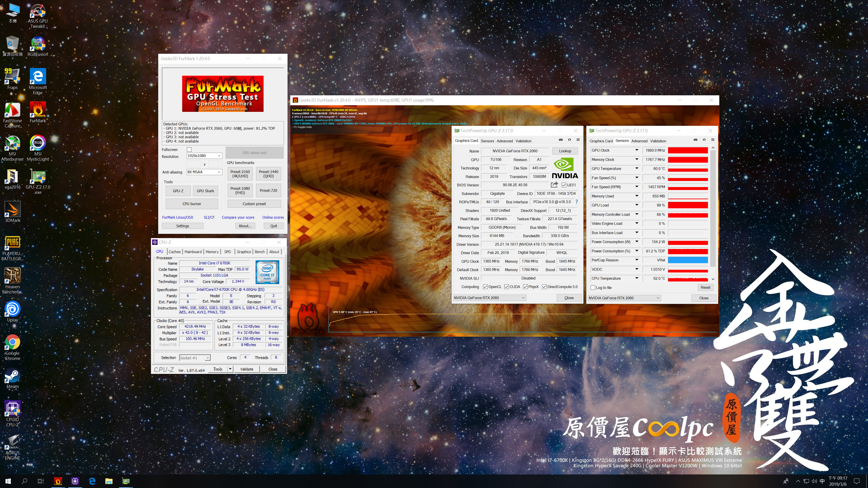Open Heaven Benchmark desktop icon
868x488 pixels.
(x=12, y=281)
